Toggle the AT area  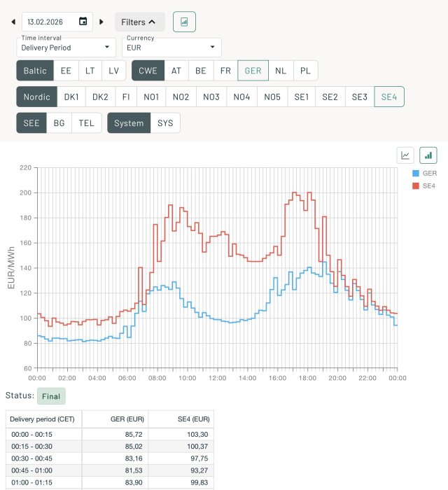click(176, 71)
